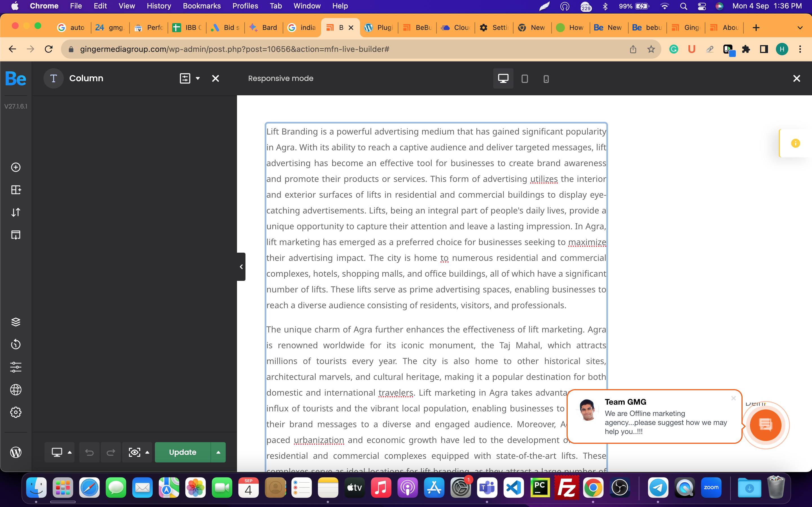The height and width of the screenshot is (507, 812).
Task: Expand the tab search chevron
Action: pyautogui.click(x=800, y=28)
